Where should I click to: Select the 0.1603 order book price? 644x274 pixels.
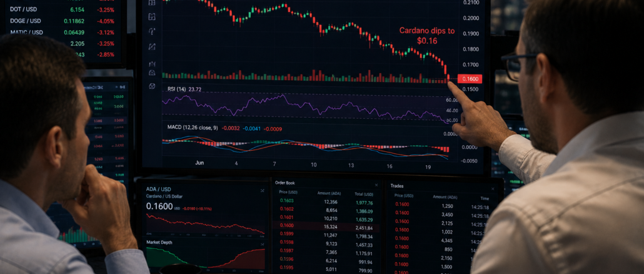(x=287, y=200)
